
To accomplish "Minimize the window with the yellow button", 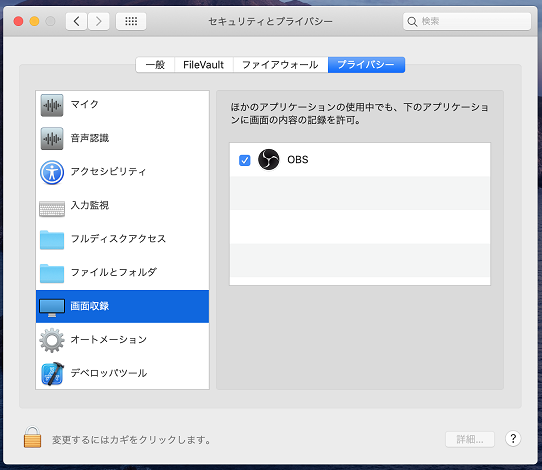I will pos(34,21).
